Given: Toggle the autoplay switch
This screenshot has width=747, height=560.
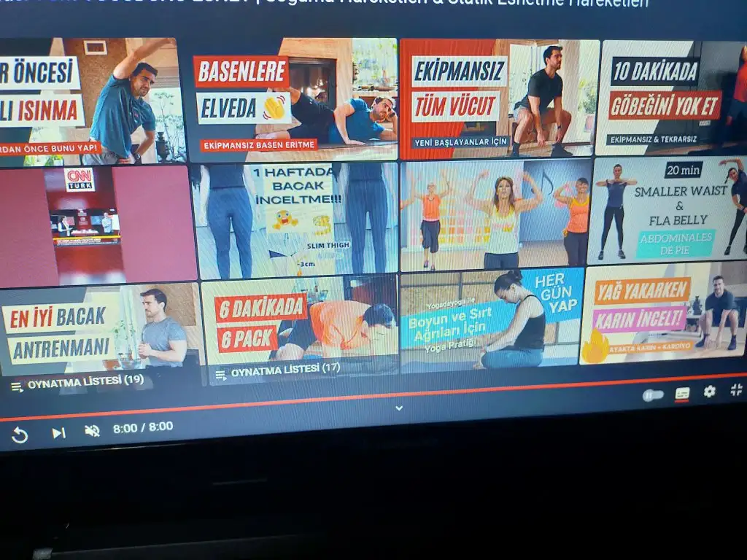Looking at the screenshot, I should coord(652,395).
